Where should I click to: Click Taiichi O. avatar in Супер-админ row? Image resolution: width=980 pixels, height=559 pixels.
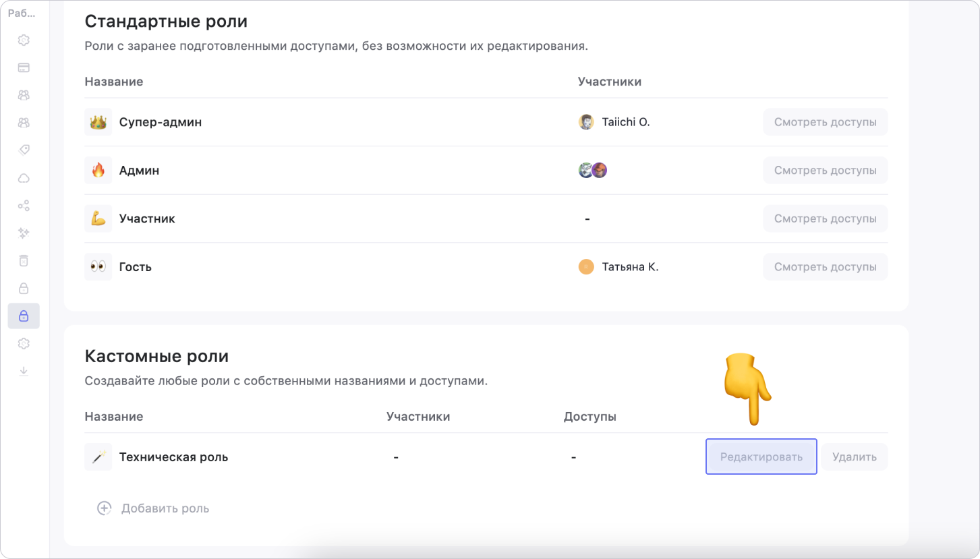586,122
